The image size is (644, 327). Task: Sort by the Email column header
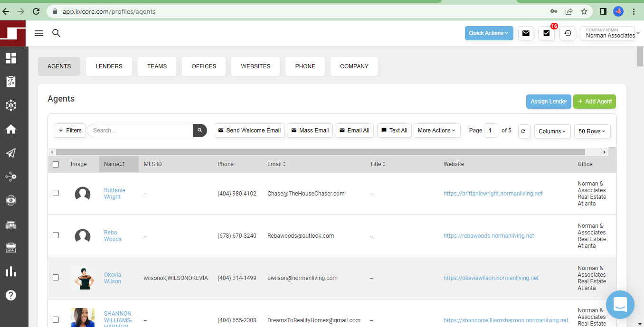[276, 164]
